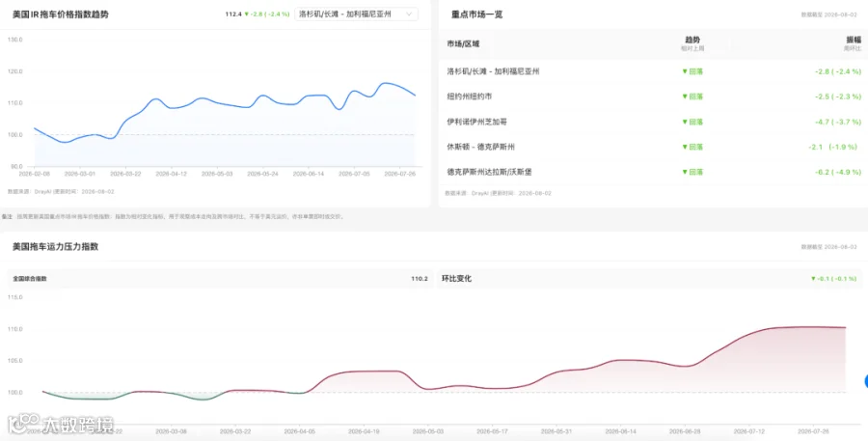The width and height of the screenshot is (868, 441).
Task: Click the 美国拖车运力压力指数 title
Action: click(55, 246)
